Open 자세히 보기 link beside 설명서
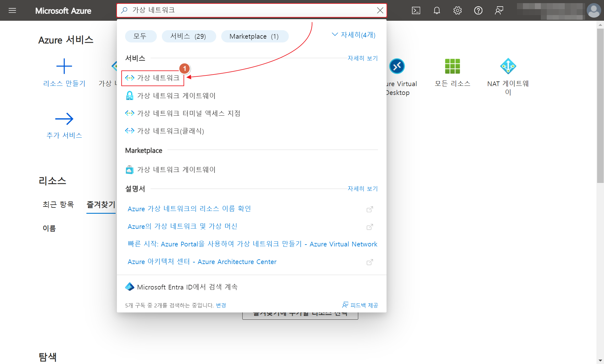The image size is (604, 364). 362,189
